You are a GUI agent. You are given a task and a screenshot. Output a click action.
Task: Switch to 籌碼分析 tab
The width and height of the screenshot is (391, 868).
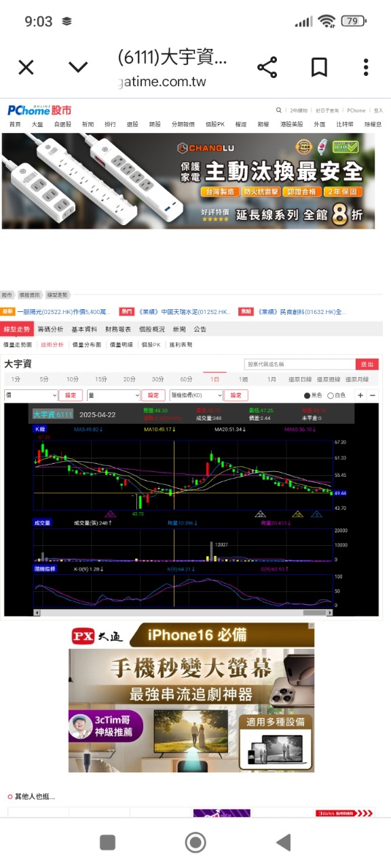pyautogui.click(x=50, y=329)
